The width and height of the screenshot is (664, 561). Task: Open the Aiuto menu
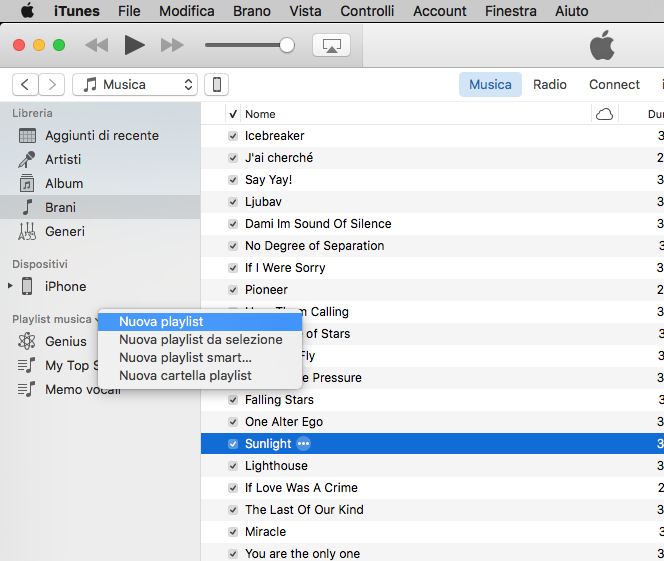tap(572, 11)
